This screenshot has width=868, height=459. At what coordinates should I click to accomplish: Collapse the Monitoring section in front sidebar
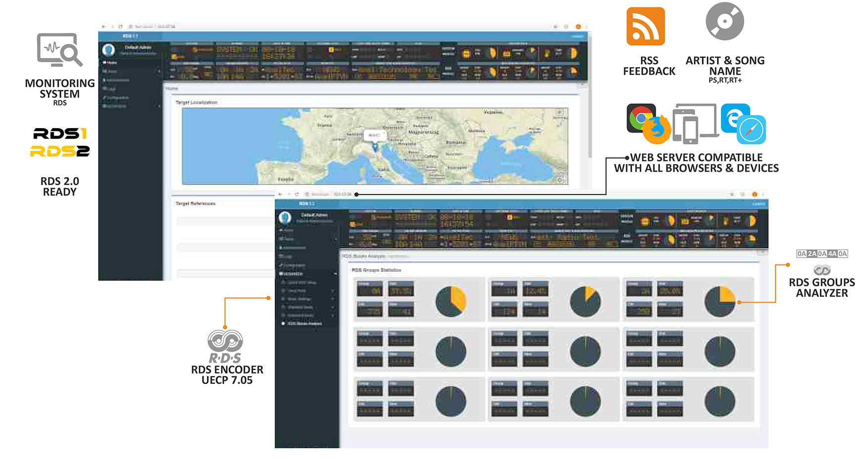pyautogui.click(x=335, y=274)
